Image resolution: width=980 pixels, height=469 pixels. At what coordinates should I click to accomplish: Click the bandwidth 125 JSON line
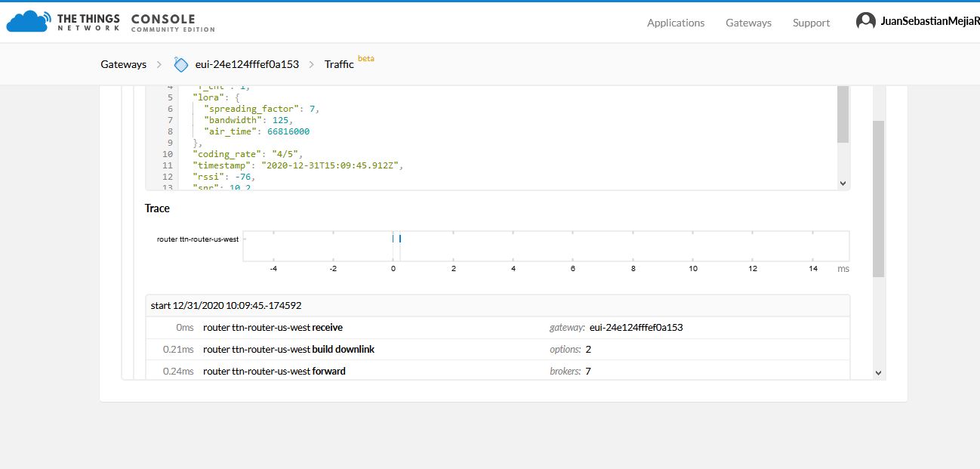248,120
